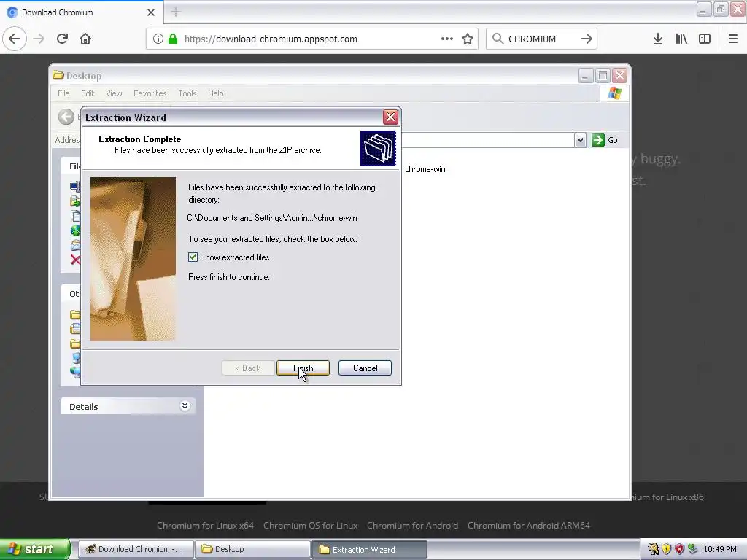Image resolution: width=747 pixels, height=560 pixels.
Task: Go forward in the Firefox browser
Action: click(39, 39)
